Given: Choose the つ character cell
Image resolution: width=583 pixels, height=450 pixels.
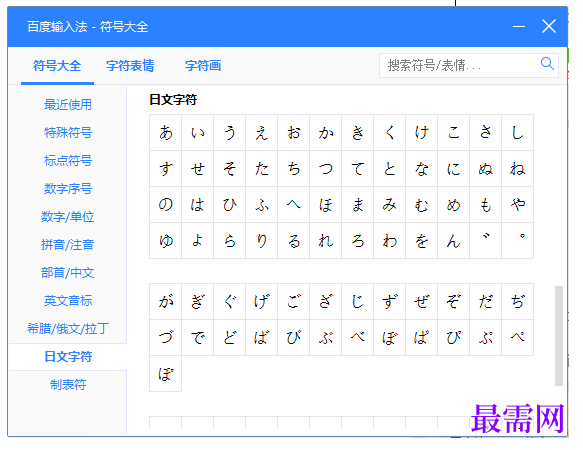Looking at the screenshot, I should click(x=325, y=169).
